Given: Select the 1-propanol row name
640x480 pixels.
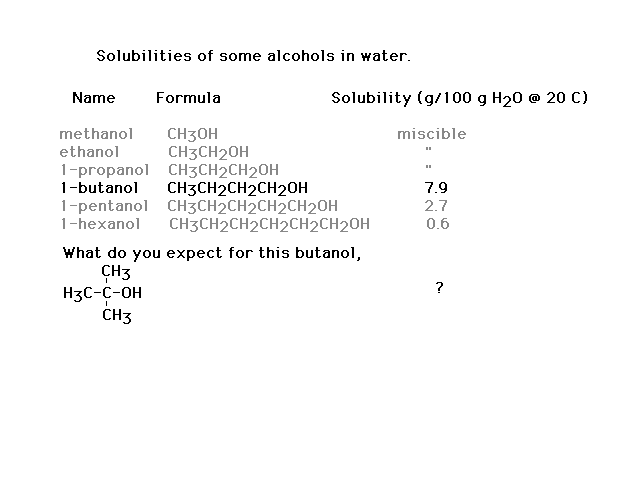Looking at the screenshot, I should 104,171.
